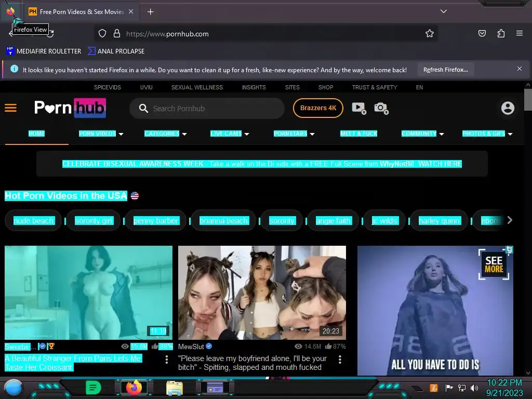Open the UVIU top link

(146, 87)
